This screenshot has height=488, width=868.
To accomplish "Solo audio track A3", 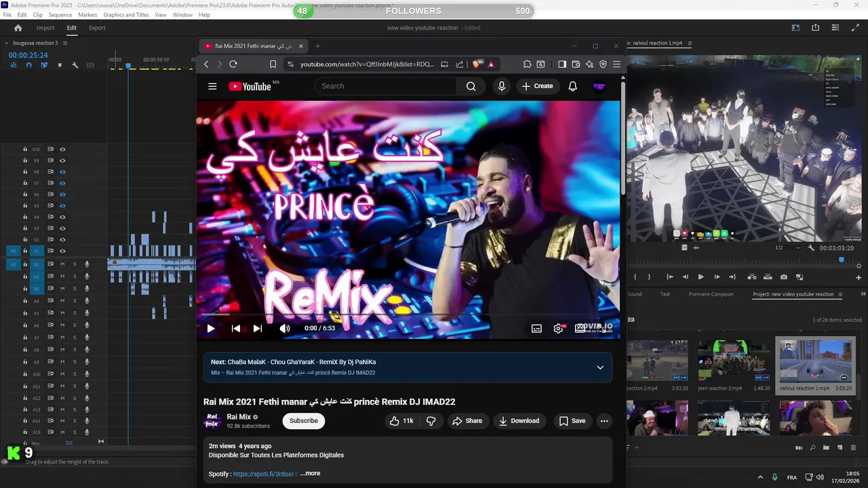I will pos(75,289).
